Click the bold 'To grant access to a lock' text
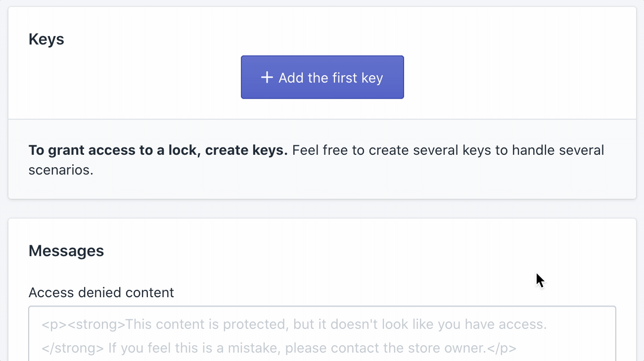644x361 pixels. (114, 150)
